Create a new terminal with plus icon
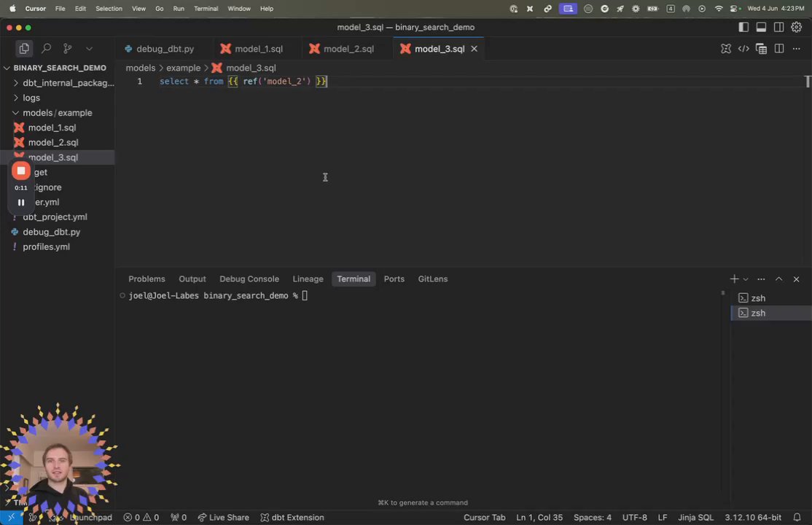 pos(734,279)
